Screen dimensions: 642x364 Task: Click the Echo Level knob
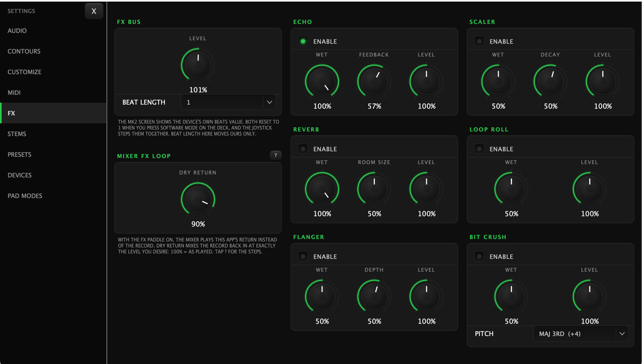click(x=426, y=81)
